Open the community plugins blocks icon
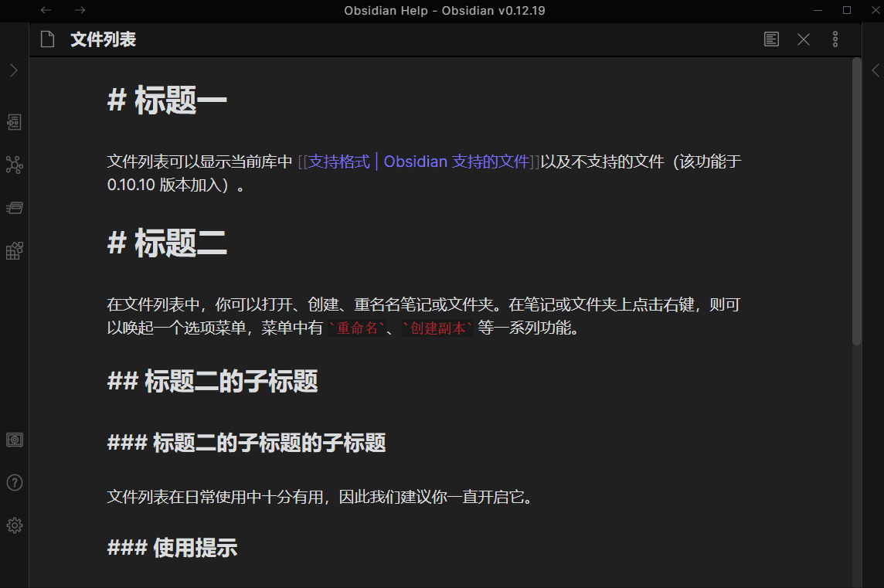Viewport: 884px width, 588px height. [x=14, y=251]
